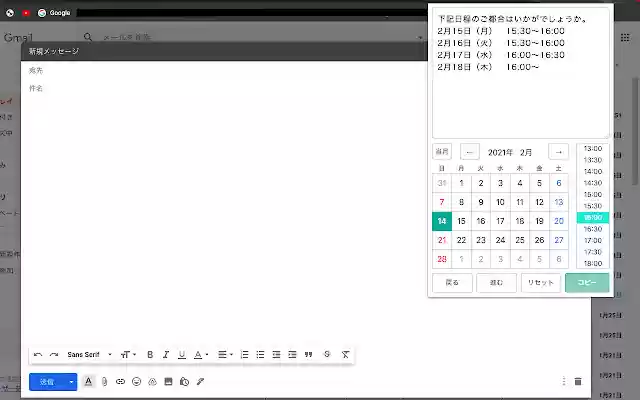640x400 pixels.
Task: Go to the previous month
Action: tap(469, 152)
